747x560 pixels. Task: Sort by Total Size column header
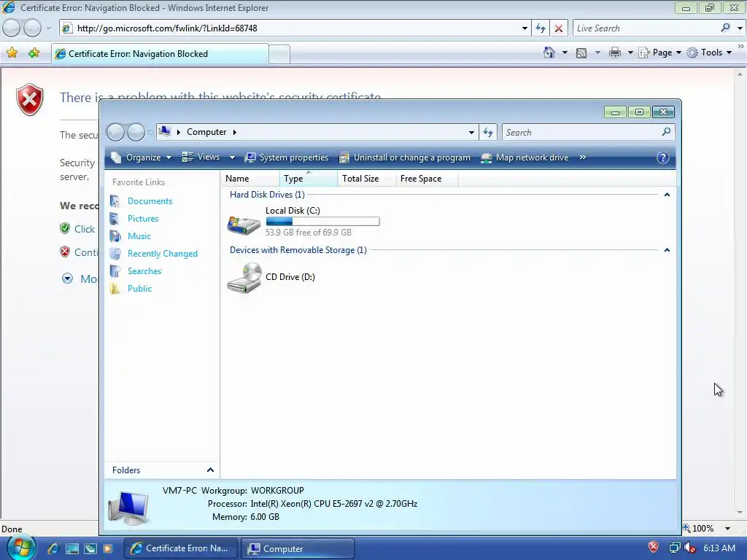[366, 179]
